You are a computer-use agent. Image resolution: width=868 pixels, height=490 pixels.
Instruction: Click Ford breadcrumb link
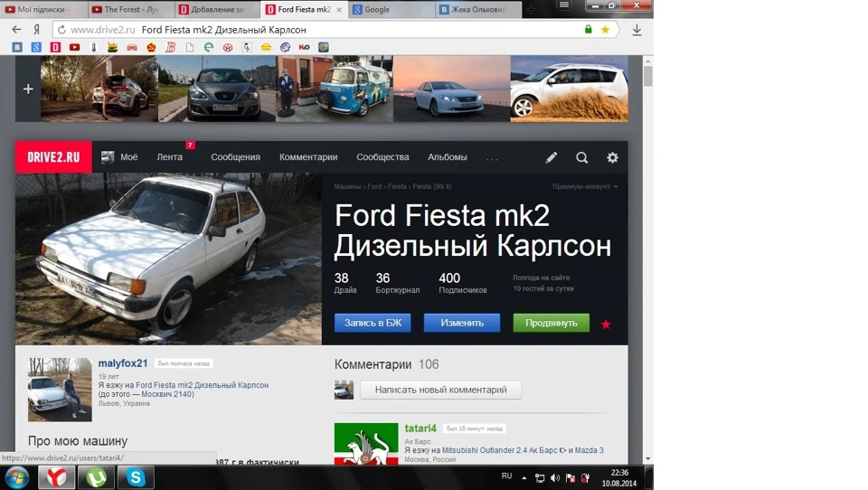point(374,186)
